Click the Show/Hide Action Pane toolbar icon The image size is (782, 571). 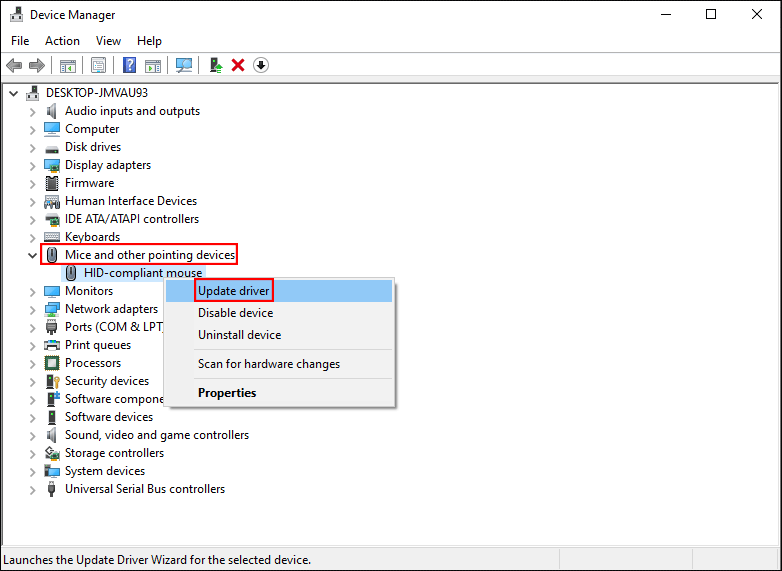click(x=153, y=65)
